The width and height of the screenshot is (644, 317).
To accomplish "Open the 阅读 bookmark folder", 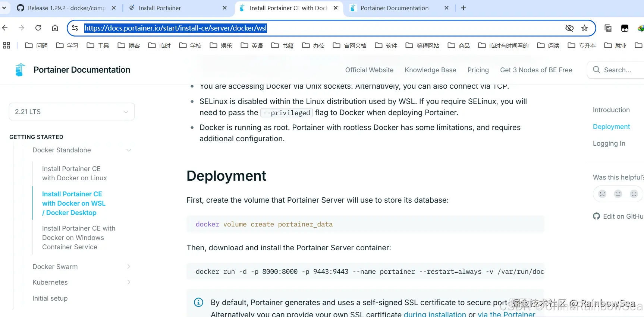I will [x=548, y=45].
